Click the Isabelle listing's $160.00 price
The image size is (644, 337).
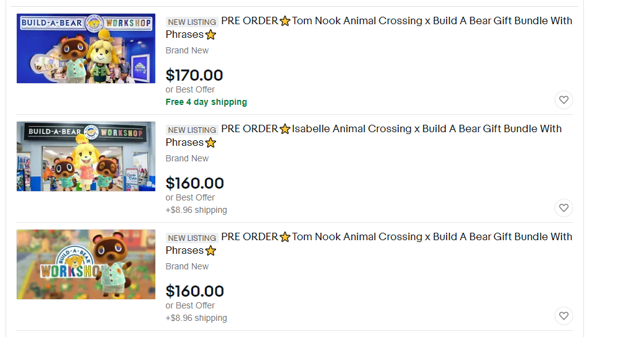pos(194,183)
